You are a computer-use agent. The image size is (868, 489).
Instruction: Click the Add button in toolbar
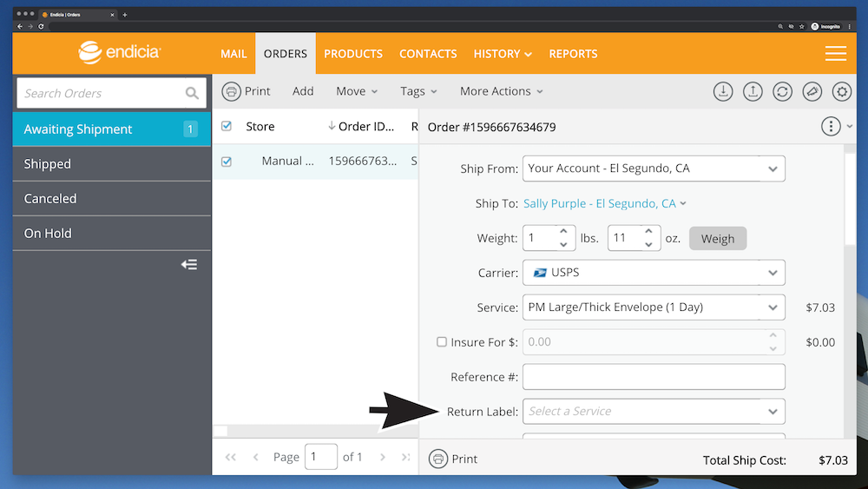[x=303, y=91]
